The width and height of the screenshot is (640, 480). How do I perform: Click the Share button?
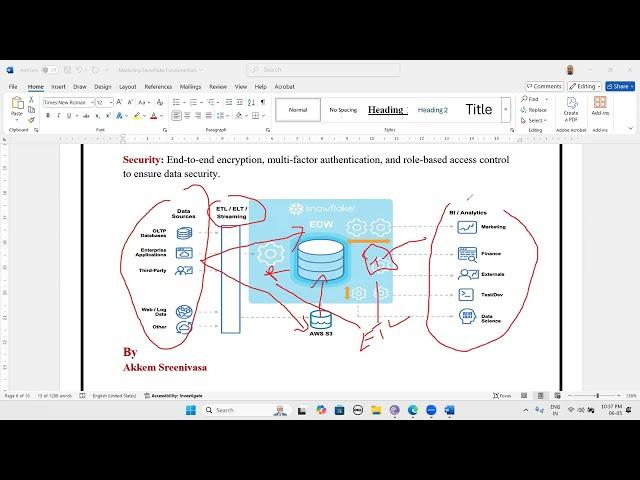(620, 86)
